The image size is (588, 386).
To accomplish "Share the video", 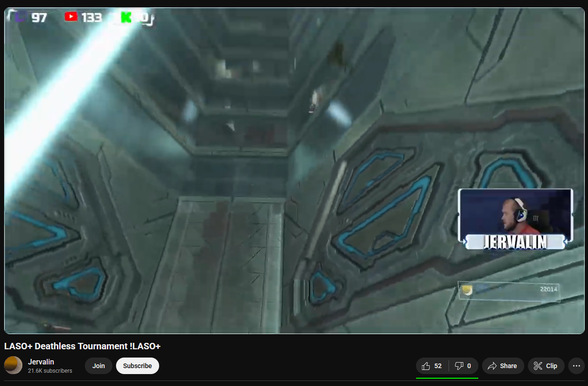I will (503, 366).
